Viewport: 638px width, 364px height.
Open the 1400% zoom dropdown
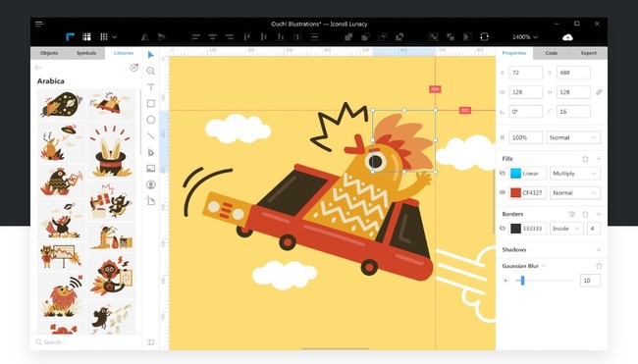pyautogui.click(x=525, y=37)
